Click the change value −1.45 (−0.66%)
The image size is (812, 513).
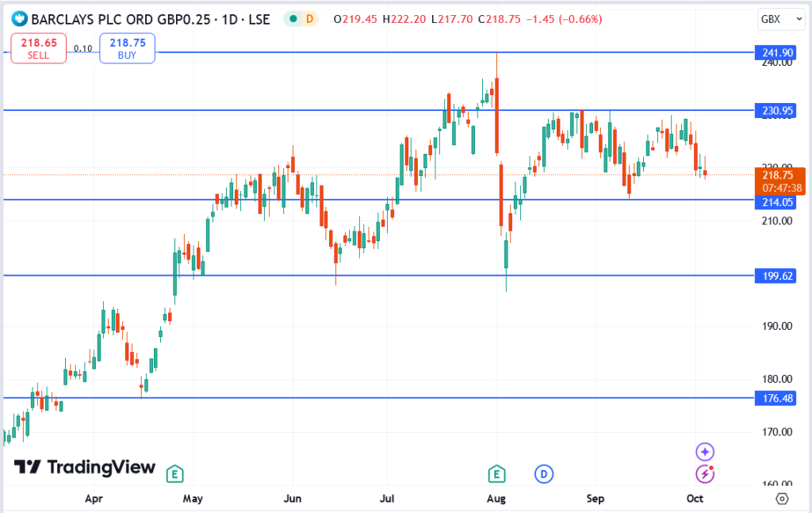coord(564,19)
